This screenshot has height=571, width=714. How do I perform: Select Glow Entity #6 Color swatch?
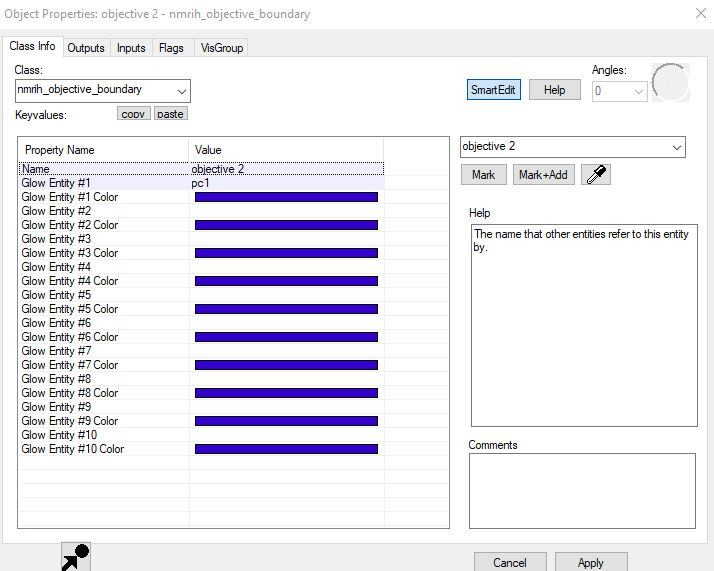tap(286, 337)
